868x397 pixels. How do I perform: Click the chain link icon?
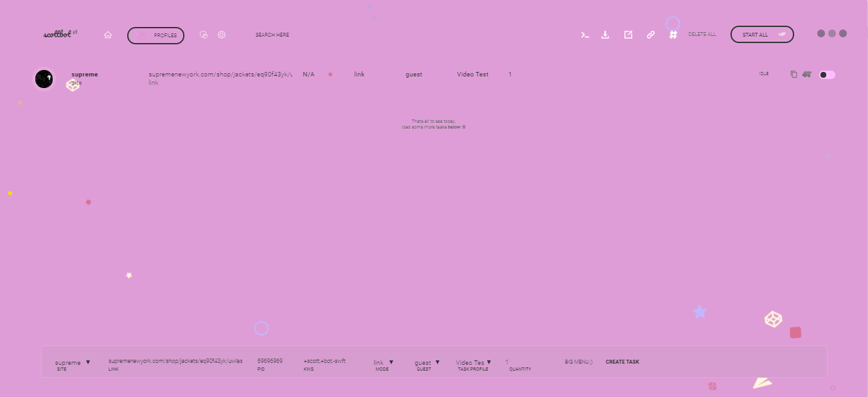[x=651, y=35]
